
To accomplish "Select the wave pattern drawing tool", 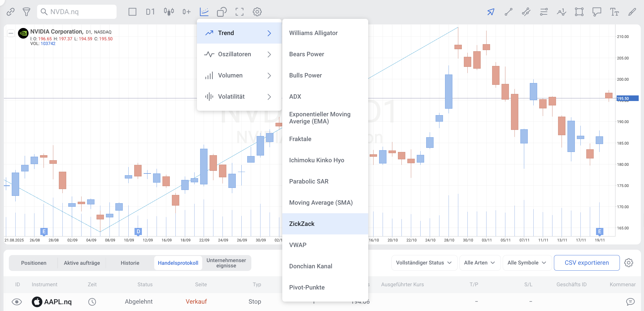I will (x=562, y=12).
